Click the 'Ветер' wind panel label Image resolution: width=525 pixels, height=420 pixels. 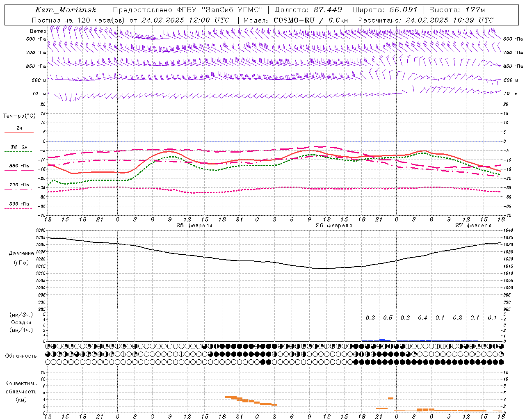[38, 31]
